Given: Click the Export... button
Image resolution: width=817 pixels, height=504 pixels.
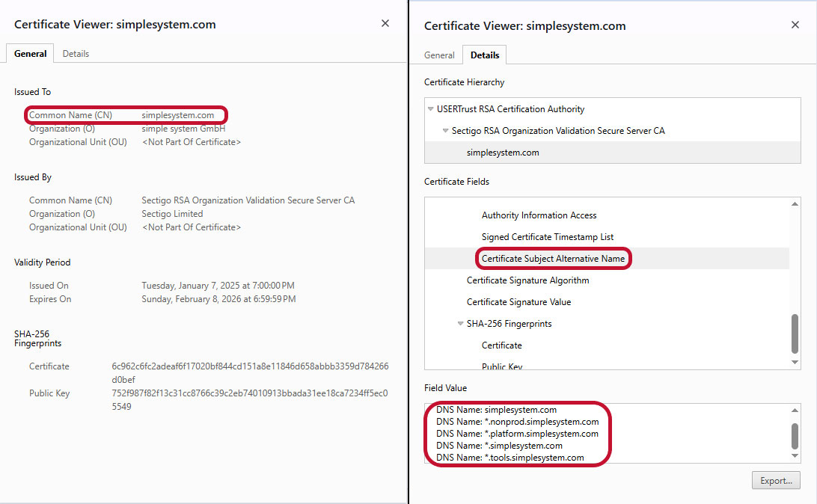Looking at the screenshot, I should [776, 481].
